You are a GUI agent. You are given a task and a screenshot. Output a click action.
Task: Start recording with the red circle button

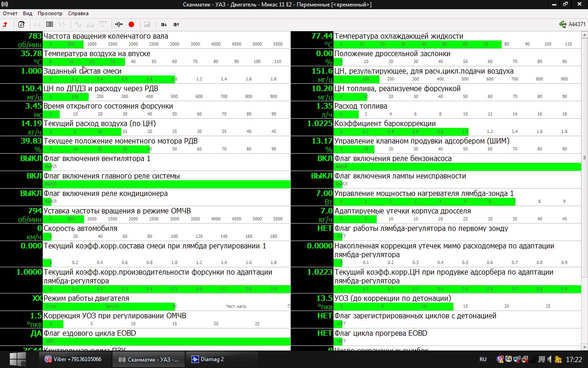point(131,24)
